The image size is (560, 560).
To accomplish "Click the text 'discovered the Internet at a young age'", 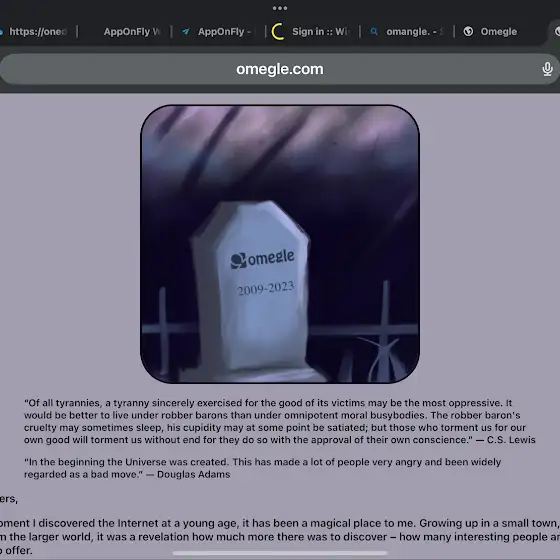I will click(138, 523).
